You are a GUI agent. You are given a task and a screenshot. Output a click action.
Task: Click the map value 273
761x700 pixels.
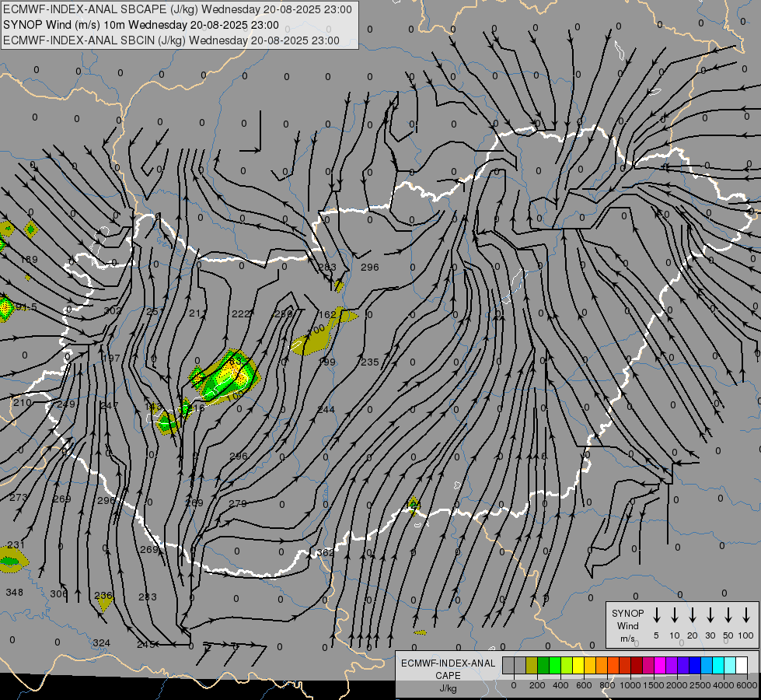(19, 497)
